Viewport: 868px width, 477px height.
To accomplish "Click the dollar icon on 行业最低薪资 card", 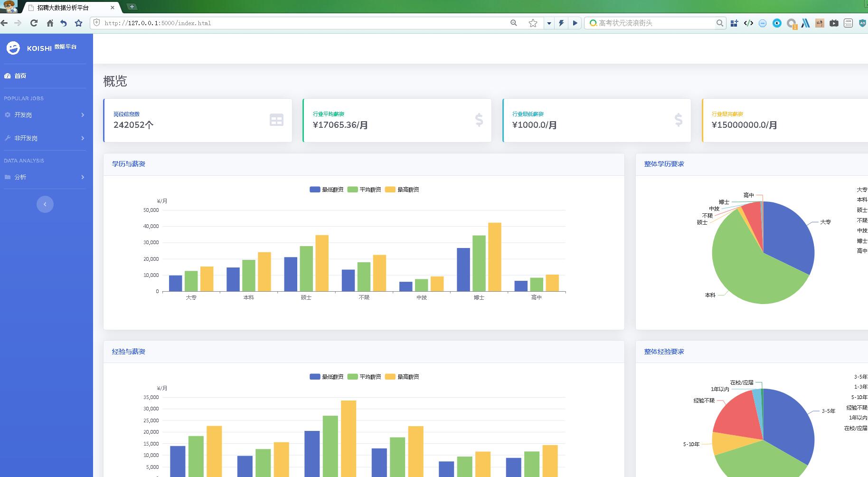I will click(x=679, y=120).
